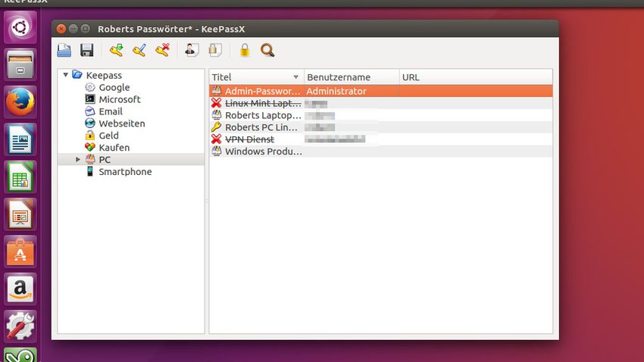Click the Administrator username cell
This screenshot has height=362, width=644.
point(351,91)
